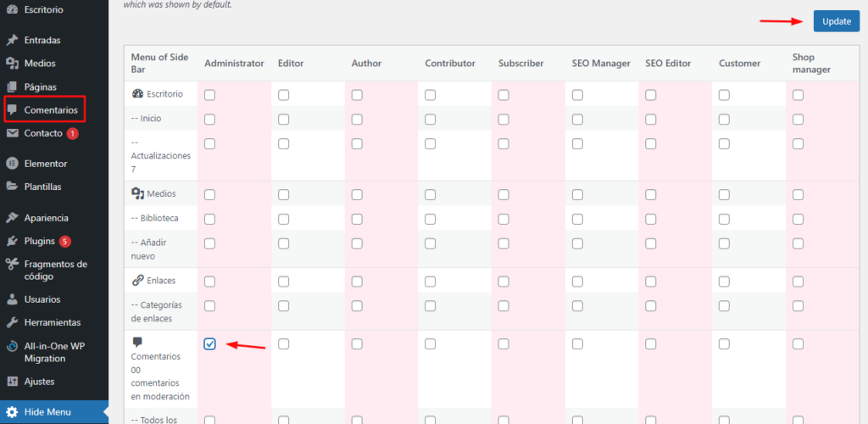This screenshot has width=868, height=424.
Task: Enable Shop manager checkbox for Medios row
Action: click(x=798, y=195)
